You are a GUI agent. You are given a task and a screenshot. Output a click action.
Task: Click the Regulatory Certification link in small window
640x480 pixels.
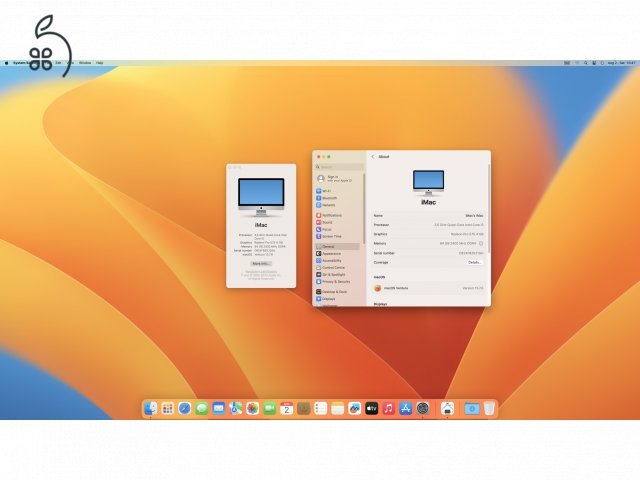261,271
